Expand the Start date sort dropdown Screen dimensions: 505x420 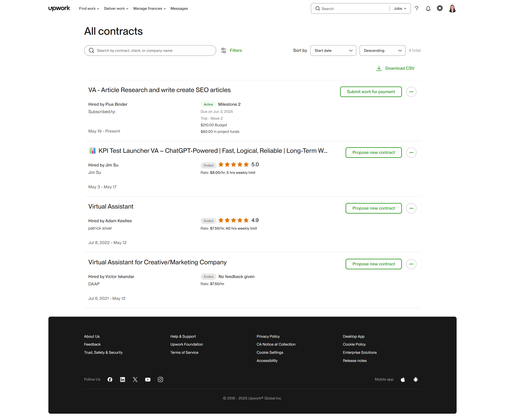click(333, 50)
